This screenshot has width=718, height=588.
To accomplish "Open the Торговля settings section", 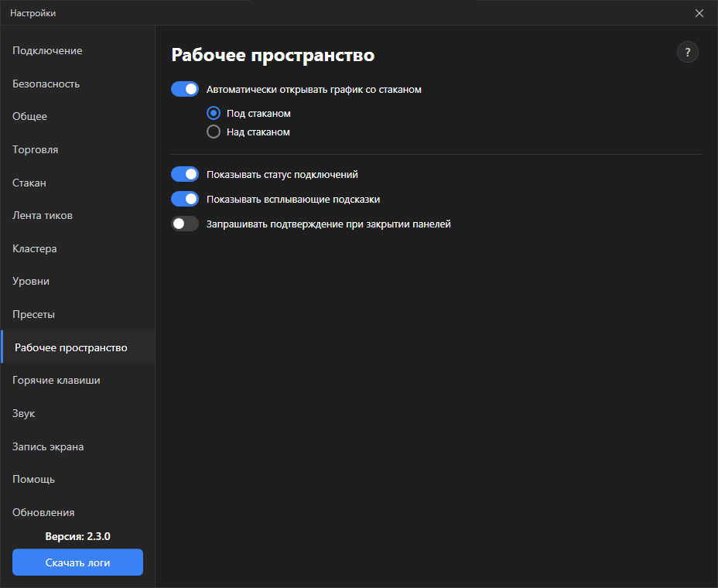I will (x=78, y=150).
